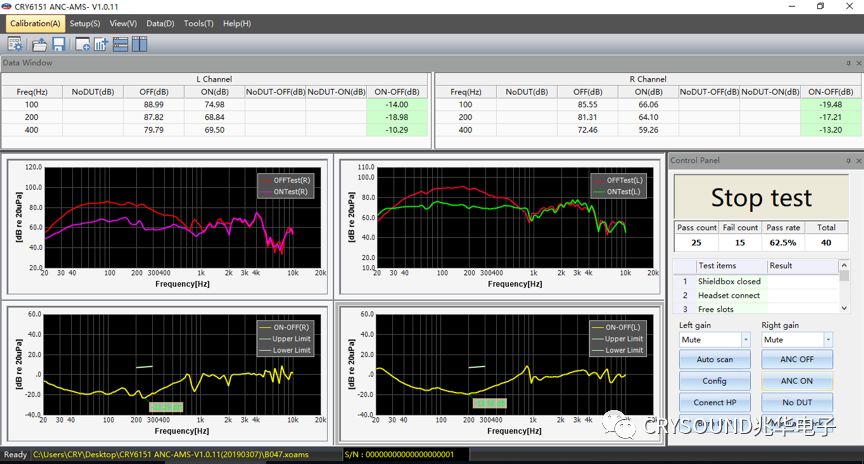Open the Tools(T) menu
The image size is (864, 464).
point(198,23)
